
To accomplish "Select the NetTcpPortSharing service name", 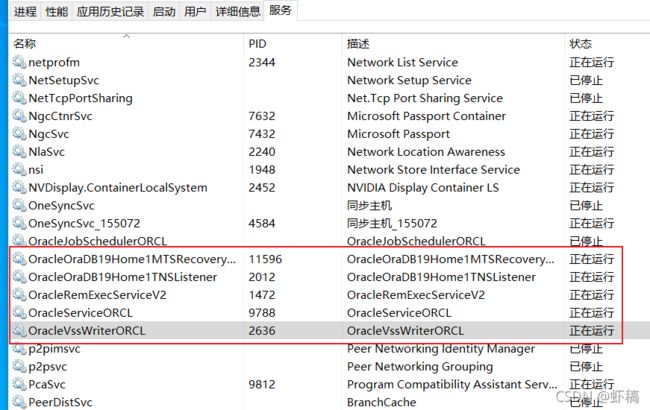I will pyautogui.click(x=80, y=98).
